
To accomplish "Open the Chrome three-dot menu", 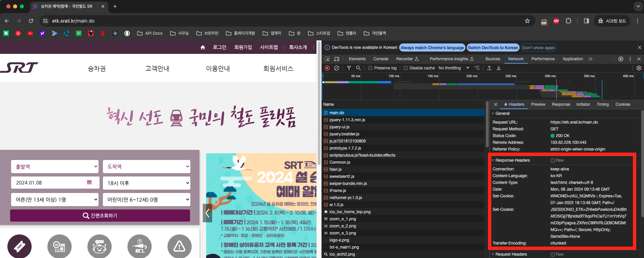I will click(x=638, y=21).
